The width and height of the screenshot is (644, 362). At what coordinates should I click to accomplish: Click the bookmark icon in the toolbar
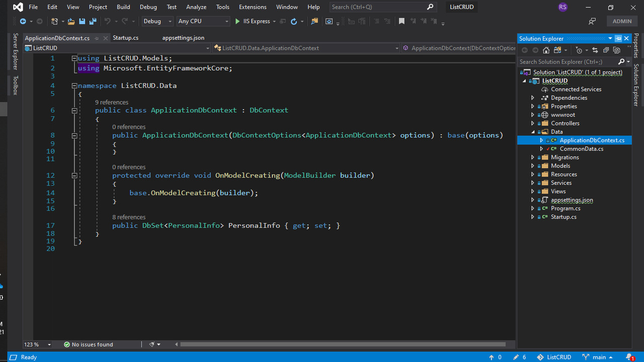(x=401, y=22)
